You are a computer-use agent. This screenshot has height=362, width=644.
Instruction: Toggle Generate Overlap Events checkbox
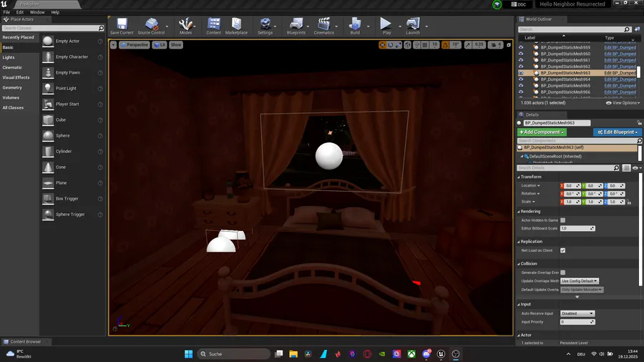coord(562,273)
